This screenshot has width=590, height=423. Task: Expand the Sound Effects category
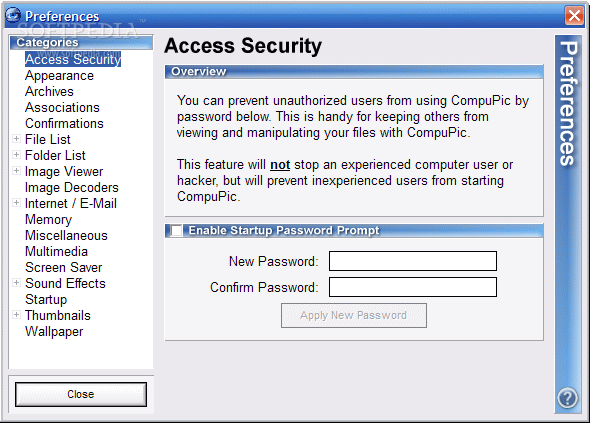[16, 283]
